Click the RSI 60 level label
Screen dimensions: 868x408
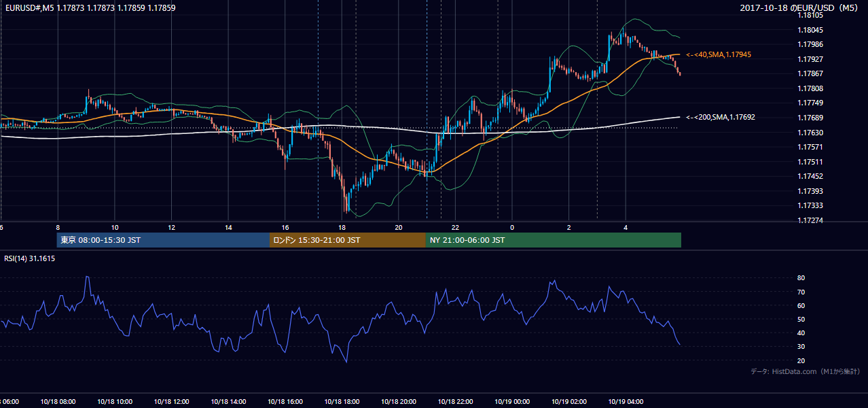point(801,305)
